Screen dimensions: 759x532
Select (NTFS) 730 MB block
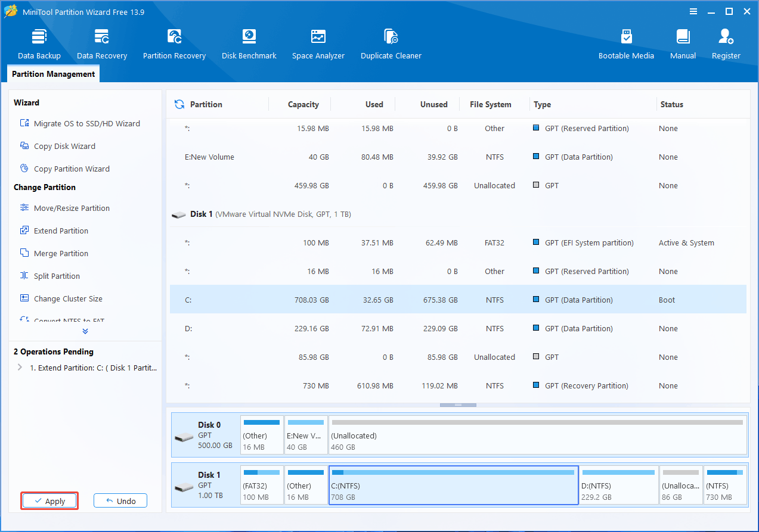tap(724, 486)
